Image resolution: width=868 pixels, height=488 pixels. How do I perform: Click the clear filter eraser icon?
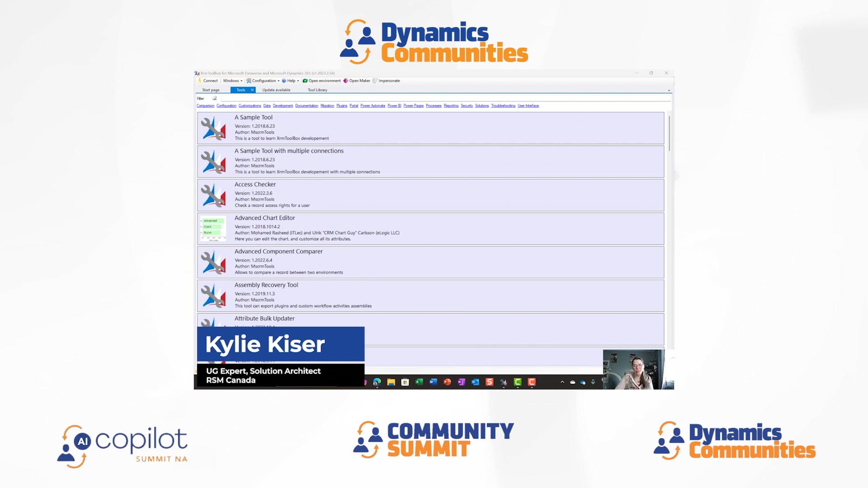(x=215, y=98)
